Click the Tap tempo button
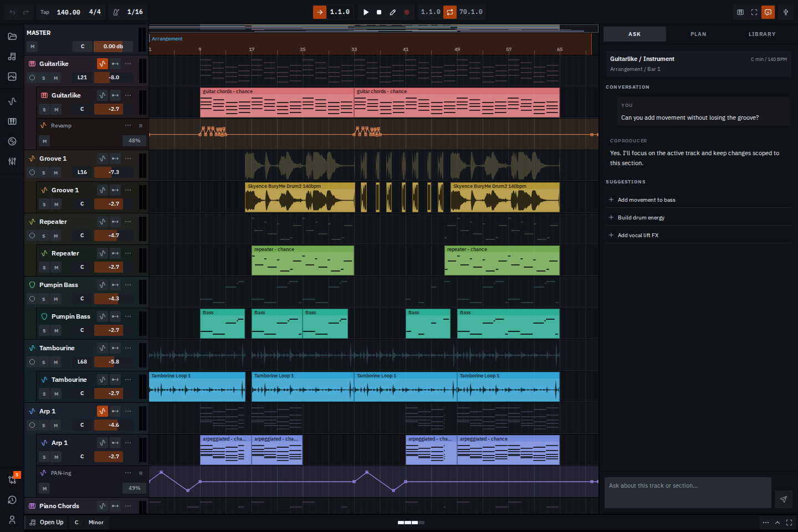Screen dimensions: 798x532 [45, 12]
